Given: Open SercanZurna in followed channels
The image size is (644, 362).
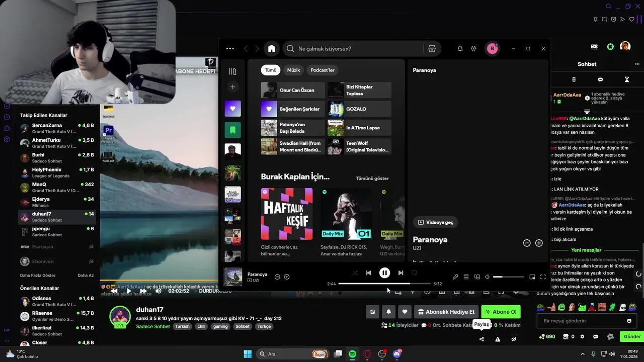Looking at the screenshot, I should tap(57, 128).
